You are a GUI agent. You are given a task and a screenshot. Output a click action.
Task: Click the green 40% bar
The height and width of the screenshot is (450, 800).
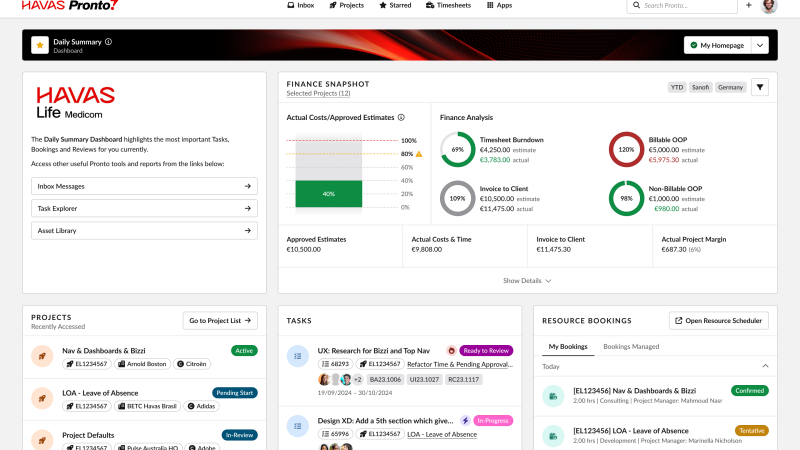click(329, 194)
